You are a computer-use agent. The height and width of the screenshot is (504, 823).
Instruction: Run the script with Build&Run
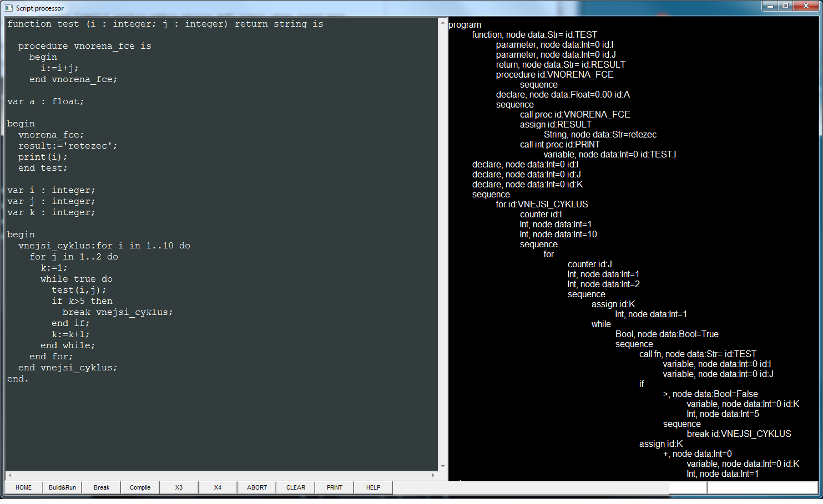pos(62,487)
